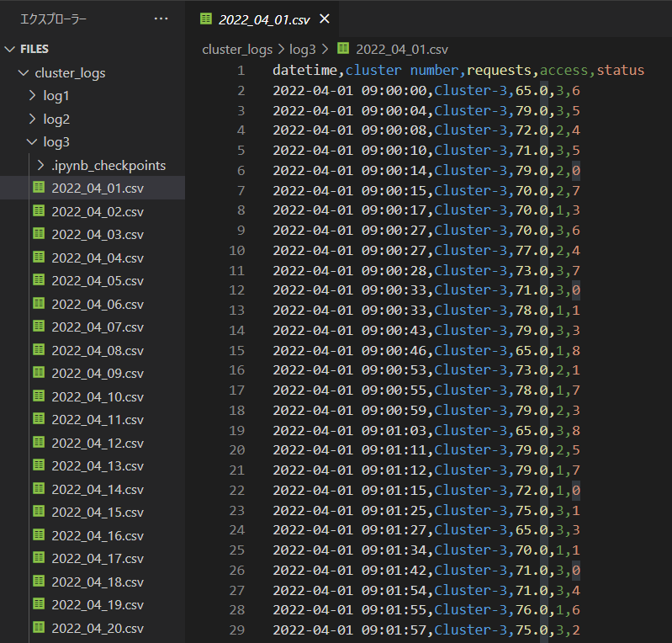The height and width of the screenshot is (643, 672).
Task: Click line number 10 in the gutter
Action: tap(236, 251)
